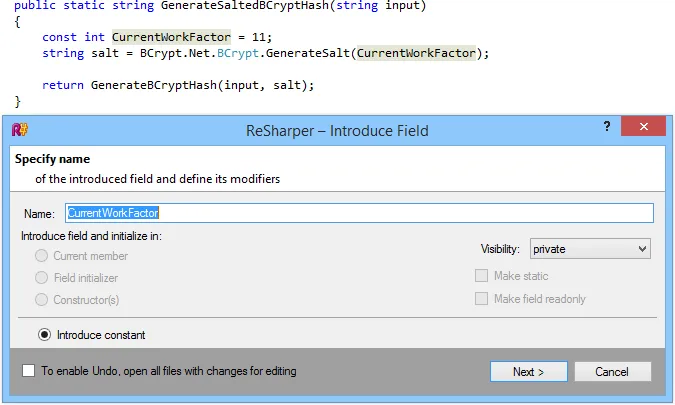Select the Current member radio option
Viewport: 675px width, 405px height.
coord(42,256)
